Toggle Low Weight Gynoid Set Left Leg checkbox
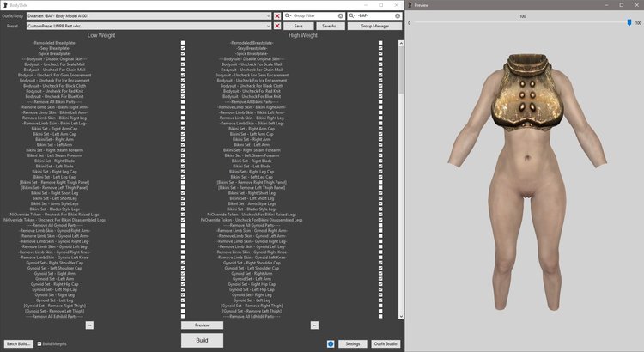 pyautogui.click(x=183, y=300)
